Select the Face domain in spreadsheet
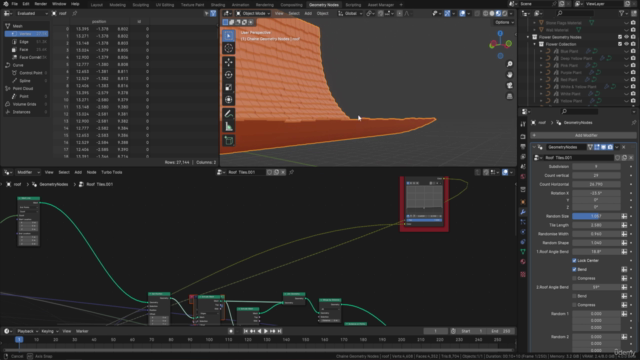 27,49
